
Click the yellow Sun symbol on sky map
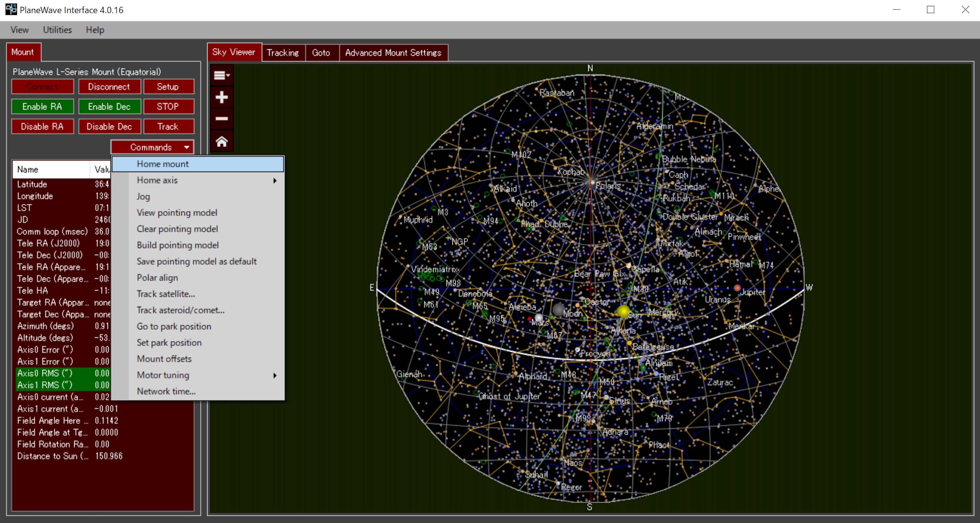[x=623, y=311]
